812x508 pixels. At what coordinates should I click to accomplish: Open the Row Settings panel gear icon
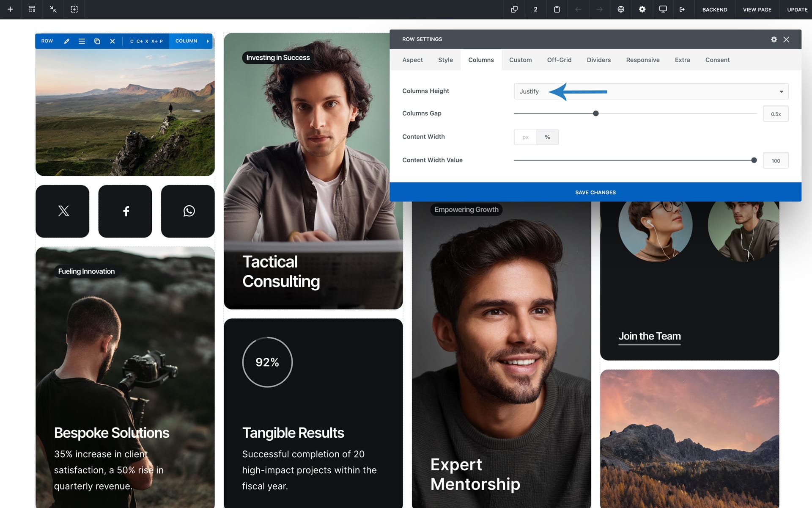click(x=774, y=39)
